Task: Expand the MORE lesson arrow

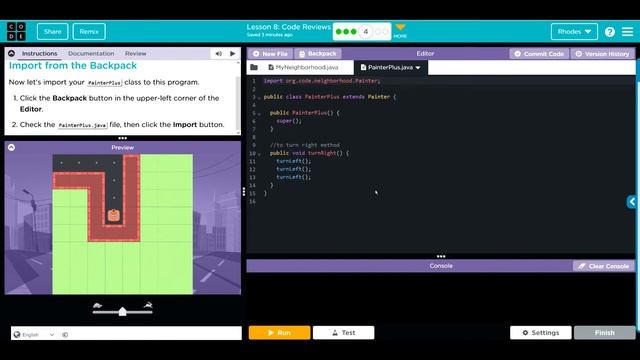Action: tap(400, 31)
